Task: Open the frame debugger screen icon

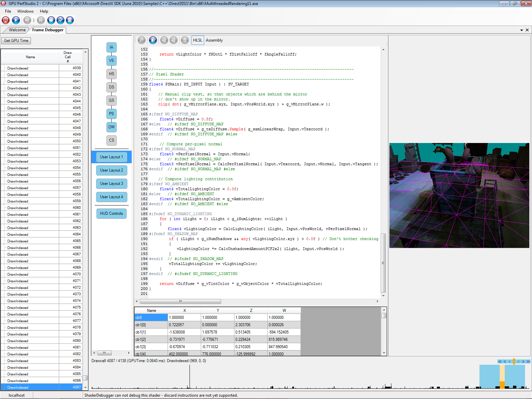Action: [51, 20]
